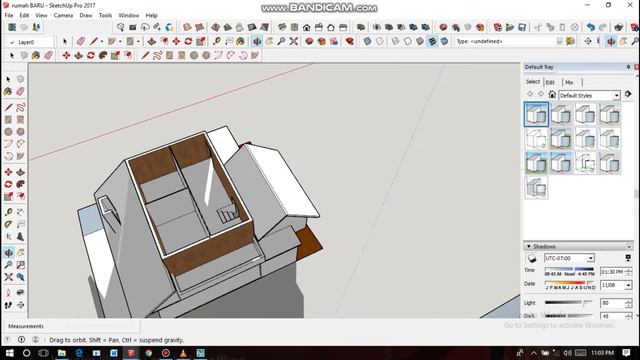640x360 pixels.
Task: Cut selection with the scissors icon
Action: 538,27
